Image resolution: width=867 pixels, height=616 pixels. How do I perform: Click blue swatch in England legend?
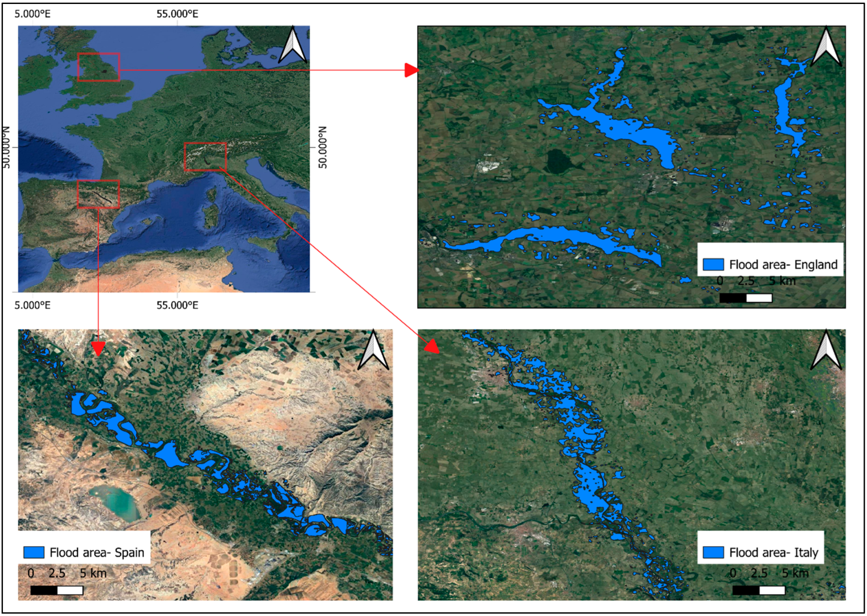pyautogui.click(x=713, y=264)
